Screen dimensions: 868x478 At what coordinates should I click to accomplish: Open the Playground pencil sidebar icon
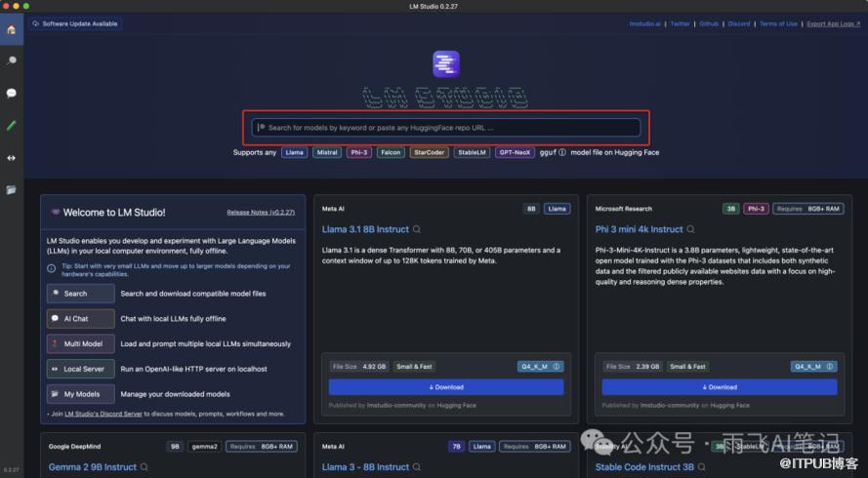(x=11, y=126)
